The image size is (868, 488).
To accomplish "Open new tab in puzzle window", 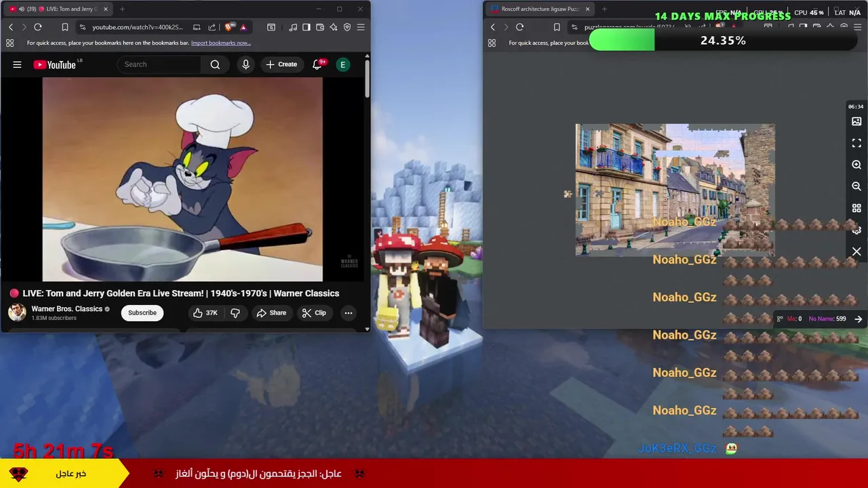I will pos(604,9).
